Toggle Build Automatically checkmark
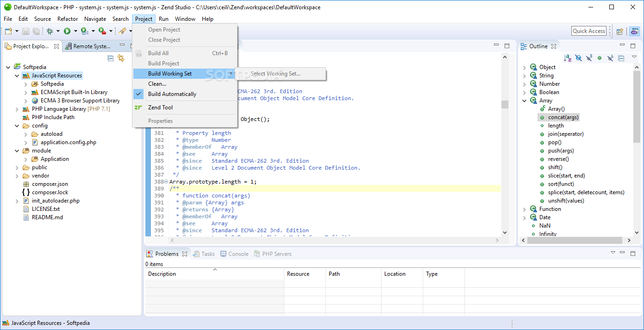The image size is (644, 330). [138, 94]
